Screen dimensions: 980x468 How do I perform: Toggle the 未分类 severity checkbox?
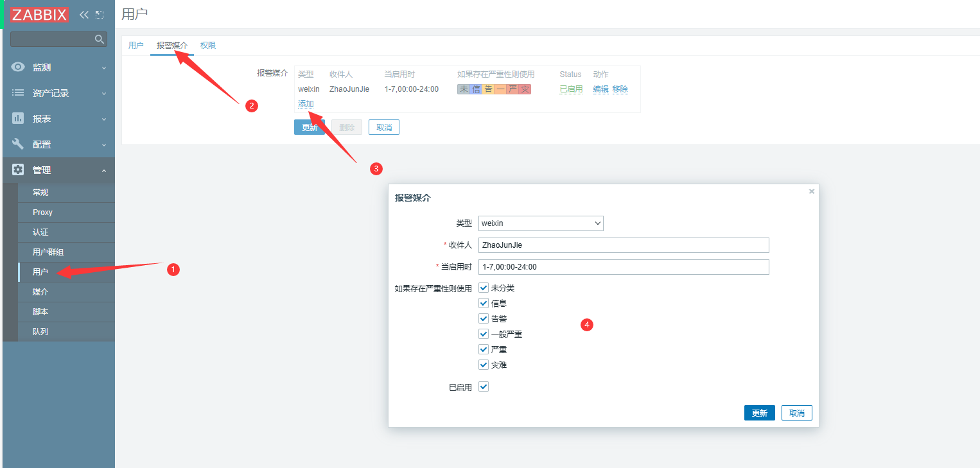pyautogui.click(x=484, y=288)
